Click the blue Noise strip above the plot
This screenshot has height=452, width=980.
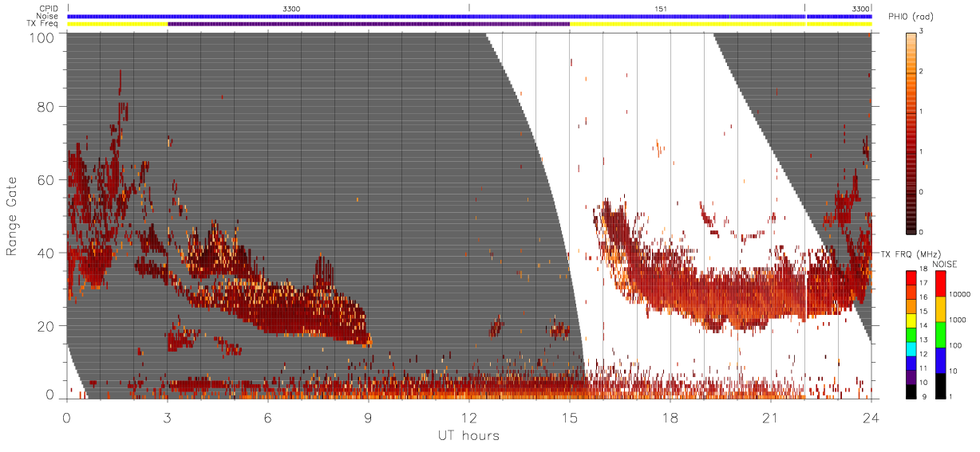click(x=469, y=16)
